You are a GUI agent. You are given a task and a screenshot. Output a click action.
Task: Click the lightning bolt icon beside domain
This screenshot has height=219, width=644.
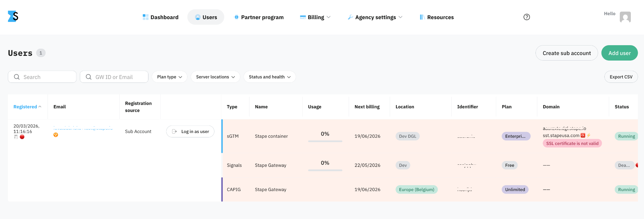coord(589,136)
